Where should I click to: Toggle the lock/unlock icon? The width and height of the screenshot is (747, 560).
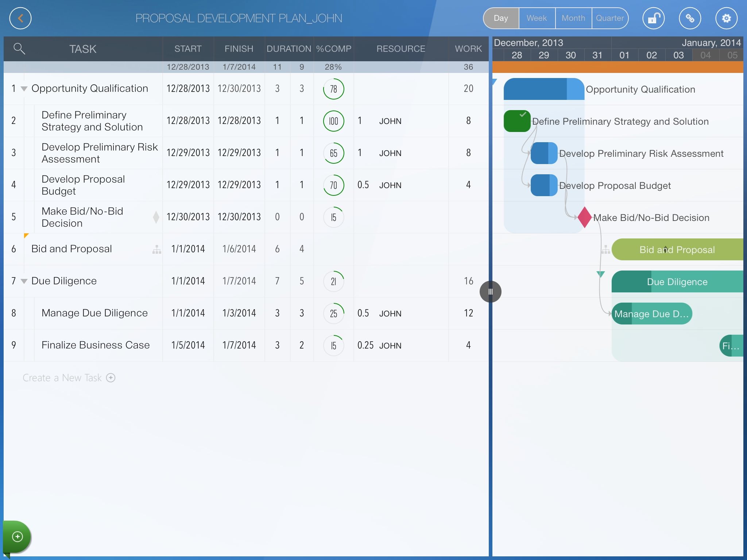pyautogui.click(x=653, y=18)
